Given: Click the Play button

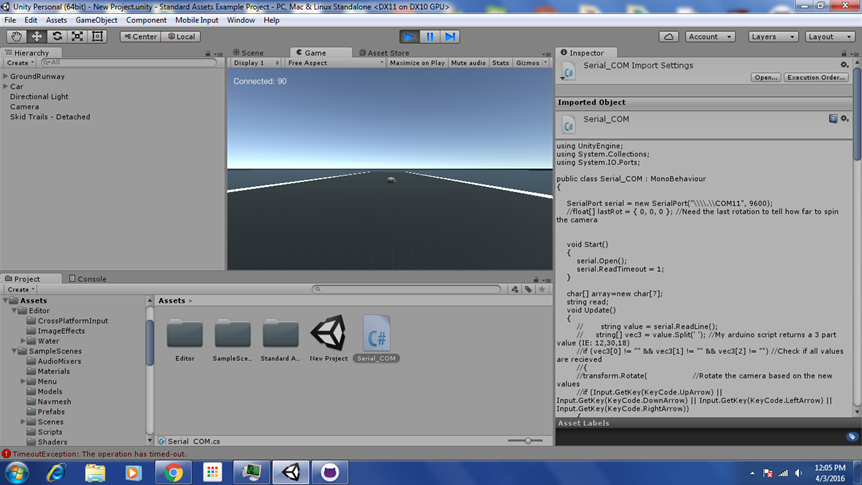Looking at the screenshot, I should [x=409, y=37].
